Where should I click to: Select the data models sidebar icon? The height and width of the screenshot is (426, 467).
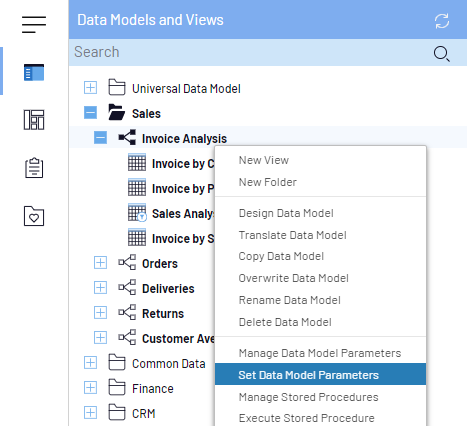[34, 72]
